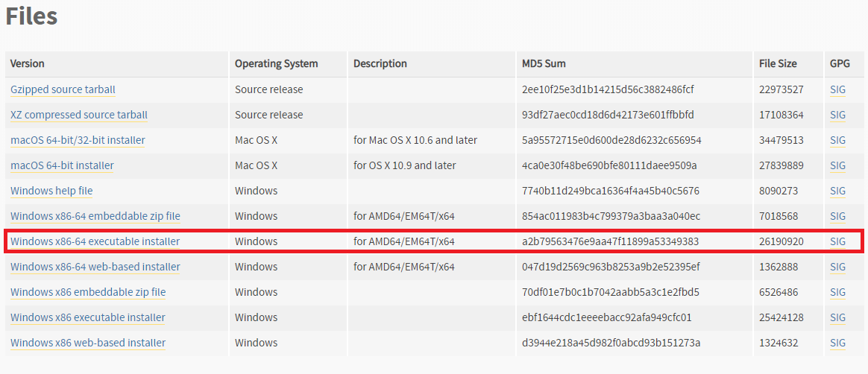
Task: Click 'Windows' in the help file row
Action: click(257, 191)
